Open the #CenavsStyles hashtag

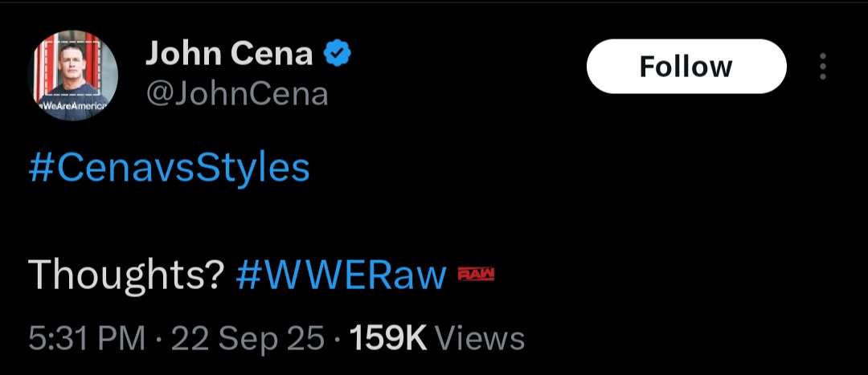point(169,169)
